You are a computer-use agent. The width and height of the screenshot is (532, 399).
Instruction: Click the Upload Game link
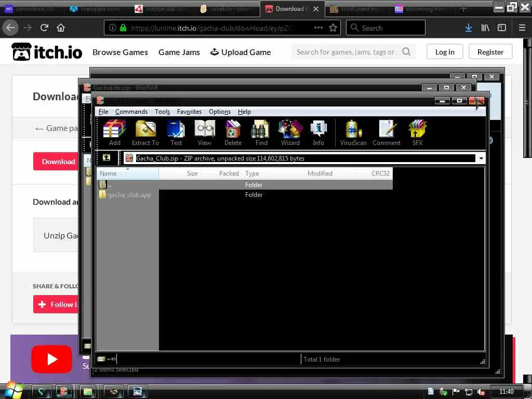[241, 52]
